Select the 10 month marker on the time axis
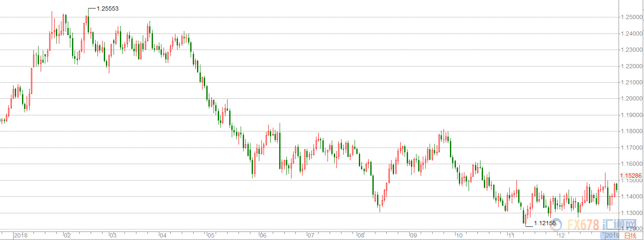 point(458,235)
